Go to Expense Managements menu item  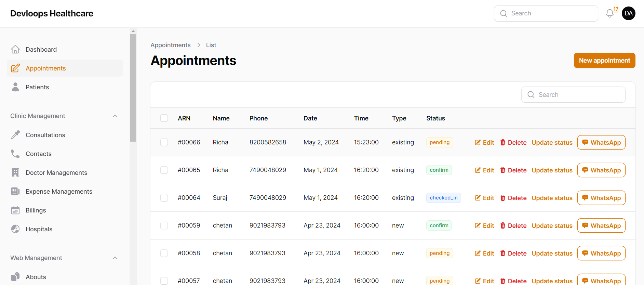[x=59, y=192]
